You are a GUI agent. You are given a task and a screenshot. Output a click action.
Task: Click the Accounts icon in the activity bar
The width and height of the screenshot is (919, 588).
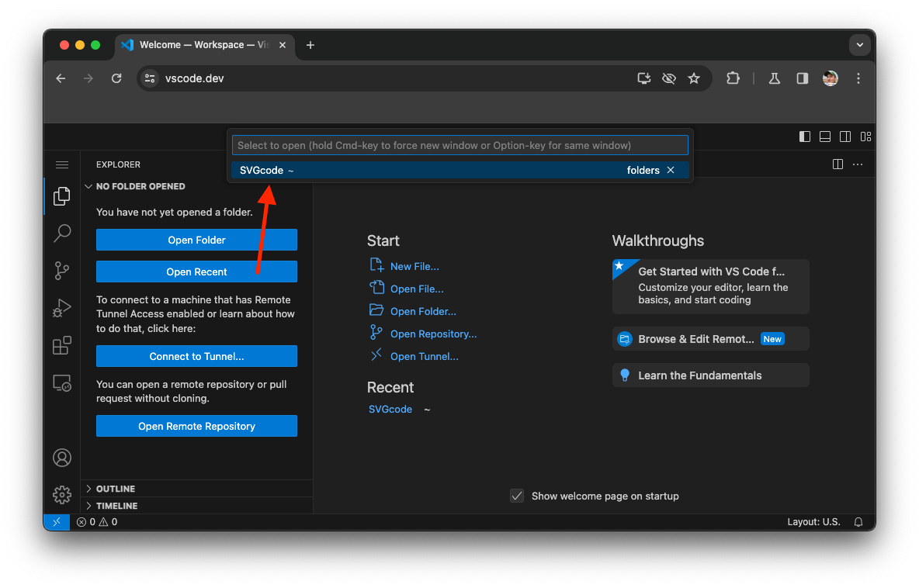pos(62,458)
